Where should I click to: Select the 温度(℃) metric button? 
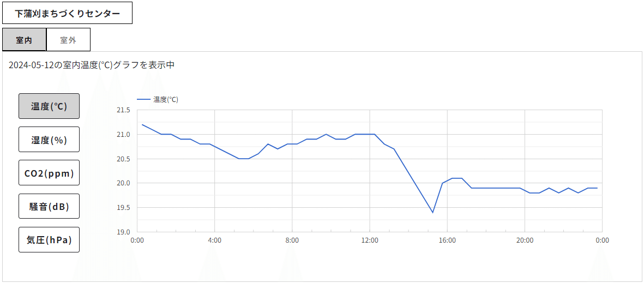pos(49,106)
